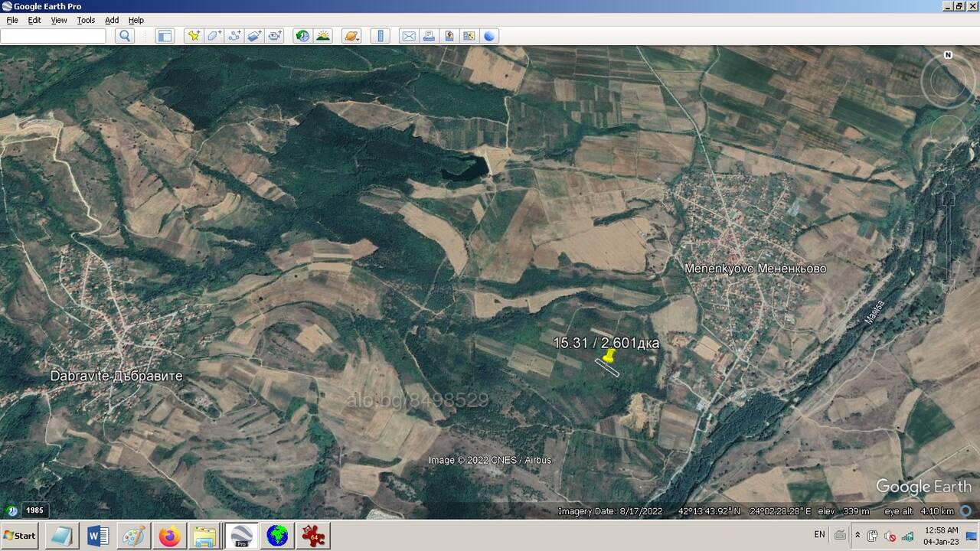Screen dimensions: 980x551
Task: Open the View menu
Action: tap(59, 20)
